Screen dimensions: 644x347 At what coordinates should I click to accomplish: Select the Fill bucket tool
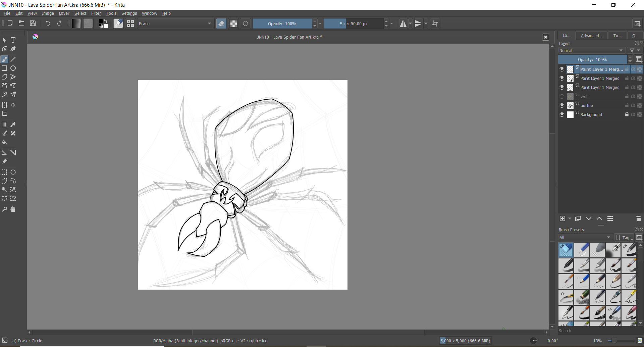[x=4, y=142]
